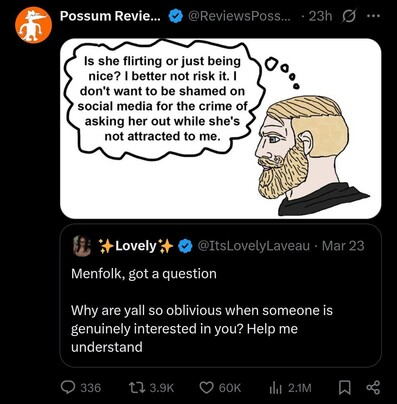Image resolution: width=397 pixels, height=404 pixels.
Task: Open the view analytics bar chart icon
Action: click(276, 388)
